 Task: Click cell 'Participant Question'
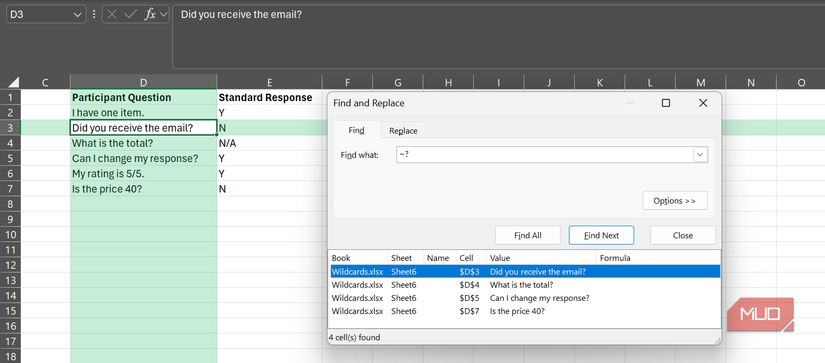(x=143, y=97)
